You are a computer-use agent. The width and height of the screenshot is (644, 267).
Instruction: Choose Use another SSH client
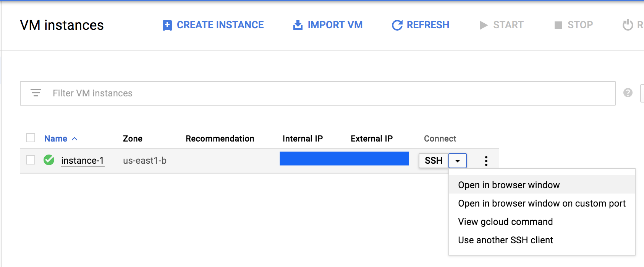point(505,240)
